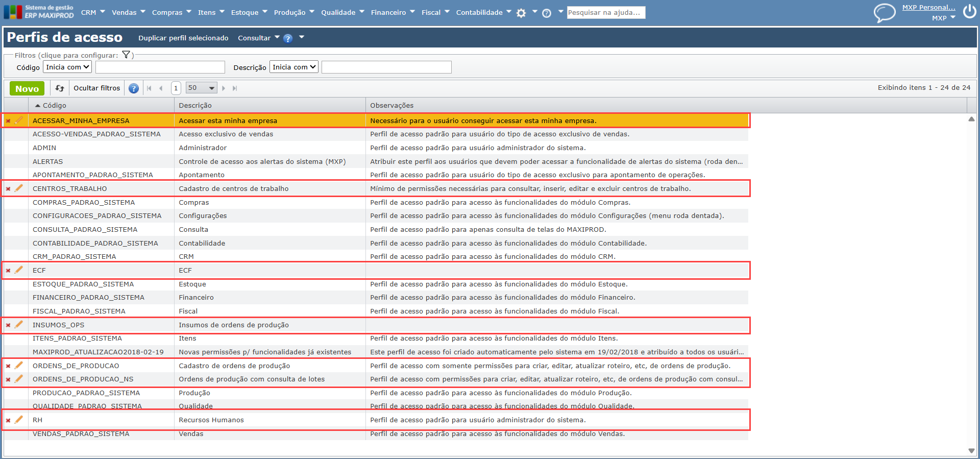Toggle Ocultar filtros to hide filters
Viewport: 980px width, 459px height.
point(96,88)
